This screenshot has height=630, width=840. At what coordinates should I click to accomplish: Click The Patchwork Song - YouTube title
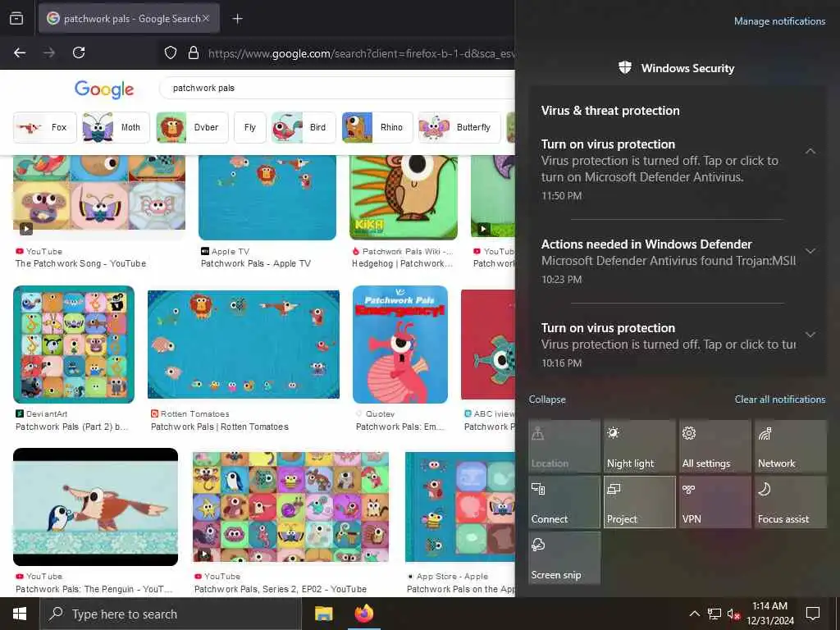(x=80, y=263)
